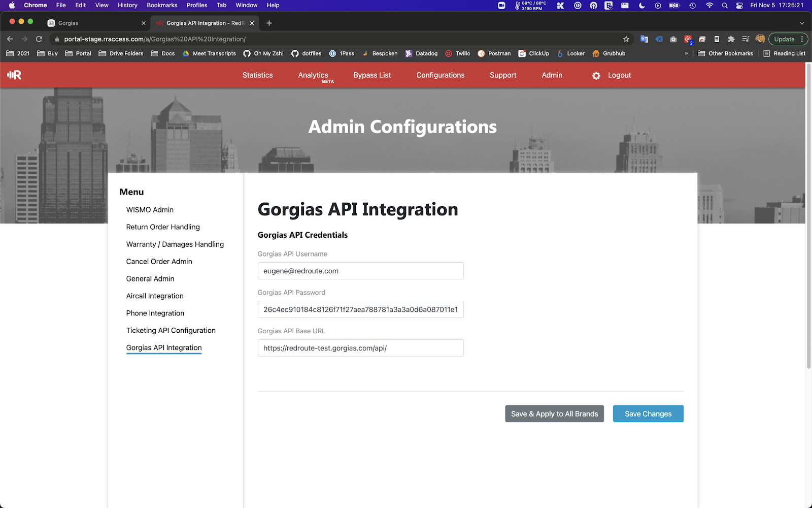Select Phone Integration in menu
The image size is (812, 508).
[x=155, y=313]
